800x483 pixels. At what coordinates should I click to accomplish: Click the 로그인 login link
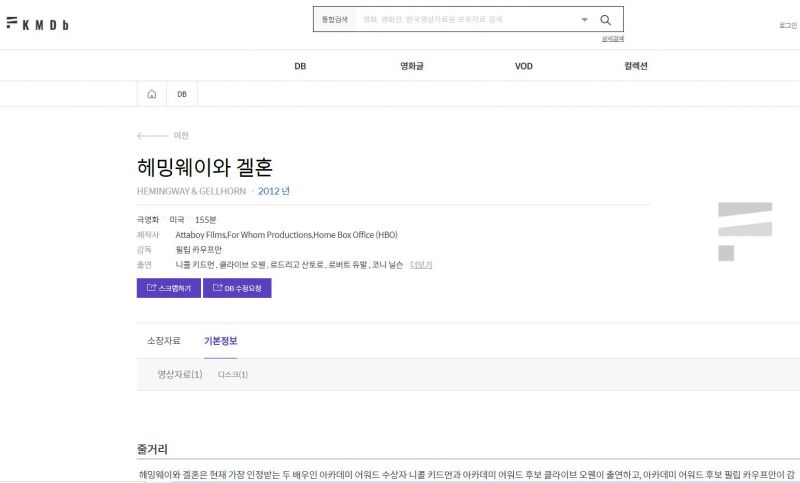[788, 25]
